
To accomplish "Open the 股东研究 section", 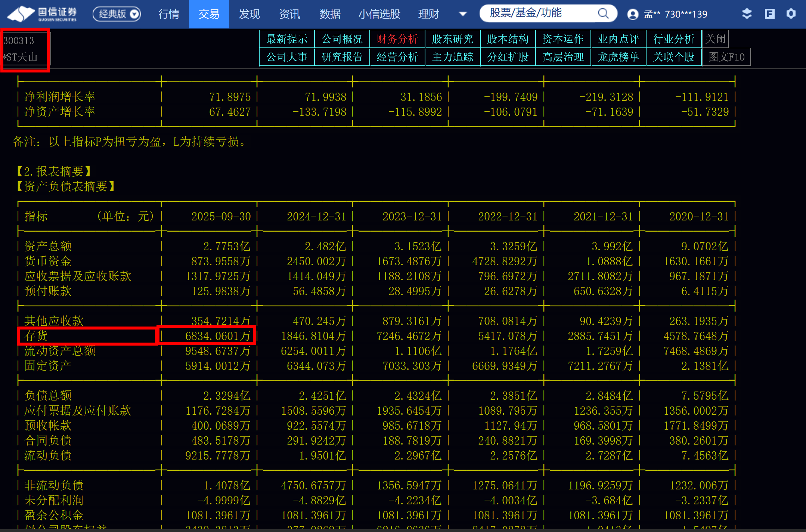I will 452,39.
